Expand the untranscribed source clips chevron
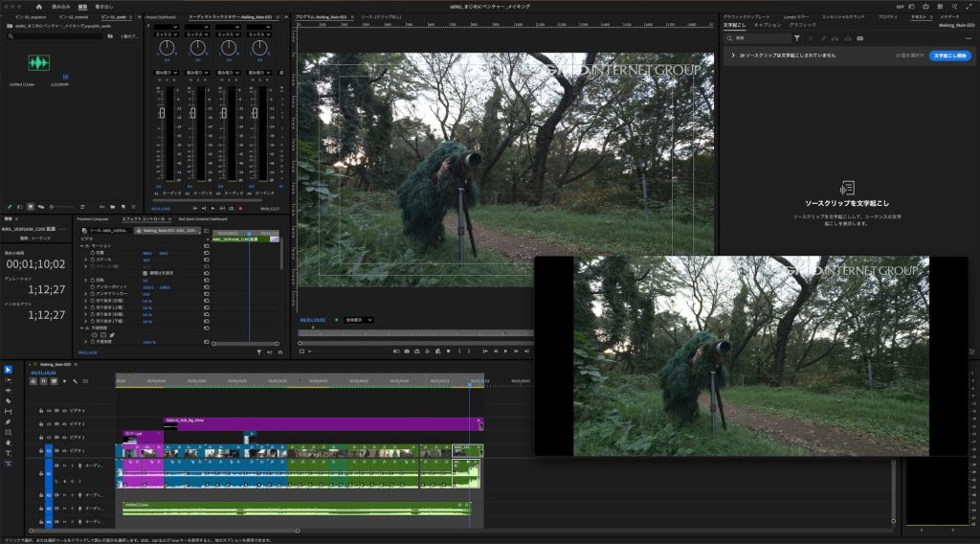This screenshot has height=544, width=980. point(732,56)
